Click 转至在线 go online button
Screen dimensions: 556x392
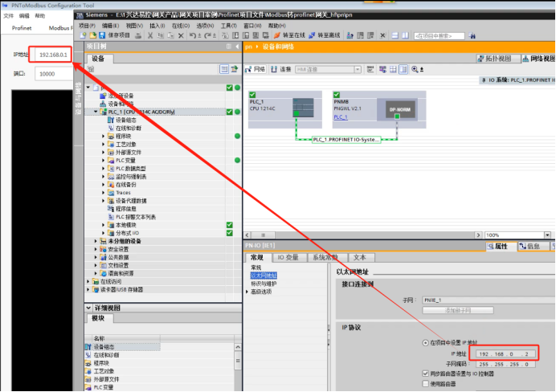tap(290, 35)
